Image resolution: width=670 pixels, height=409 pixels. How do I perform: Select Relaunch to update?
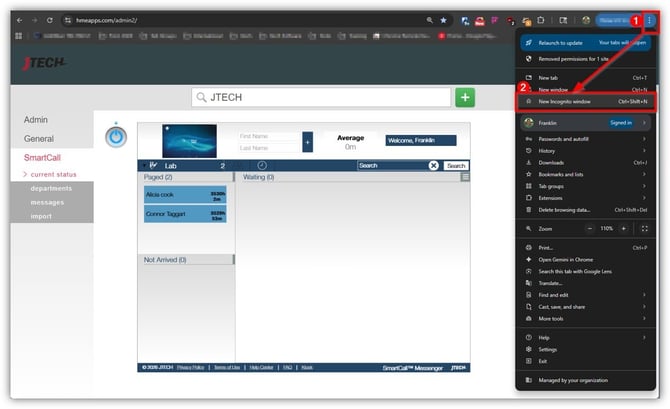point(585,43)
